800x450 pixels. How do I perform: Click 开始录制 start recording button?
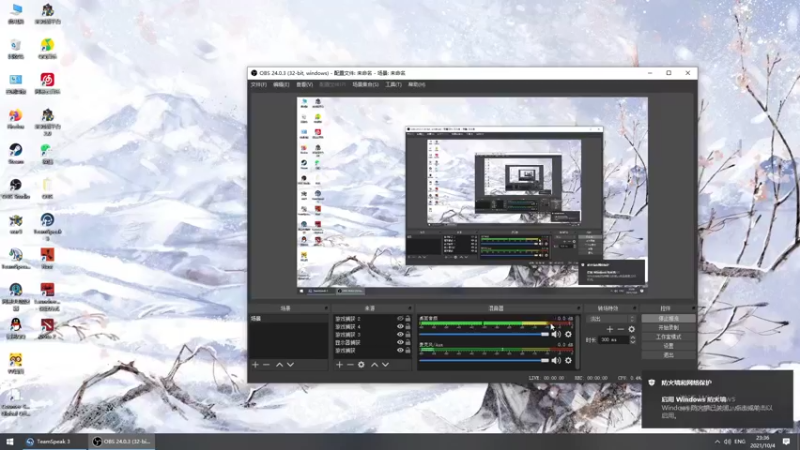click(x=668, y=328)
